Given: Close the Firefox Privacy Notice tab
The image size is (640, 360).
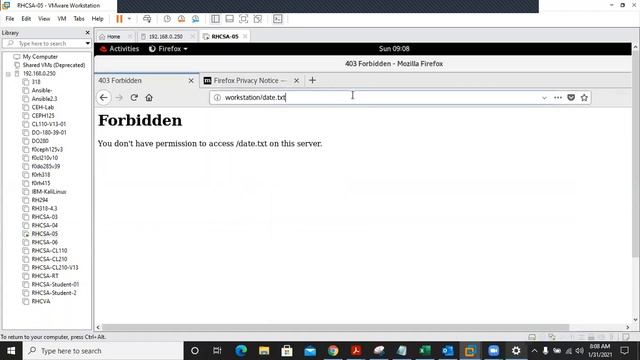Looking at the screenshot, I should tap(297, 81).
